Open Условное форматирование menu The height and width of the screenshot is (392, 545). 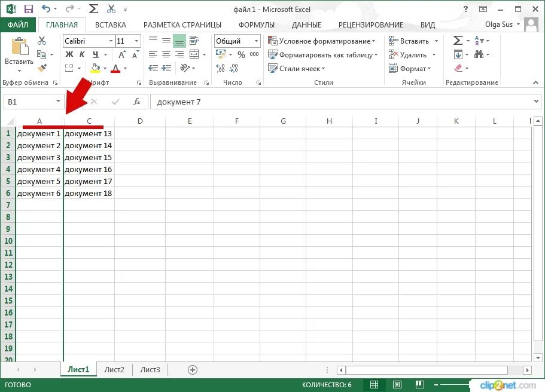(x=322, y=41)
